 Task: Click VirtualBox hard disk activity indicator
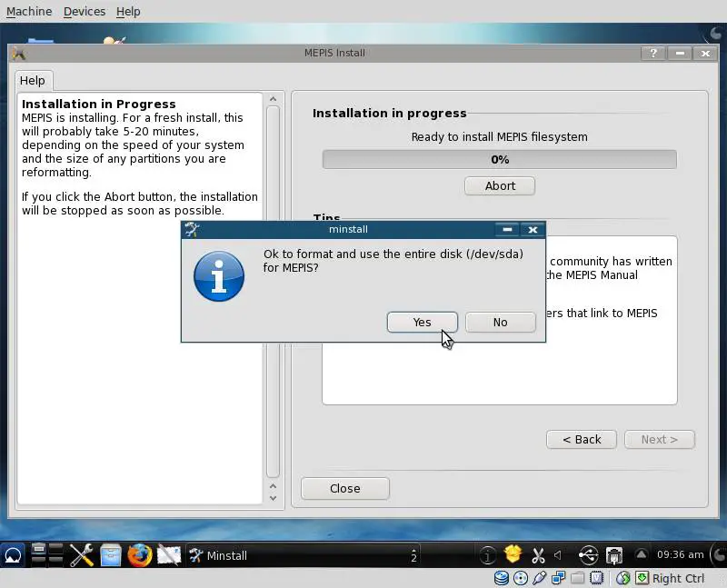(502, 578)
